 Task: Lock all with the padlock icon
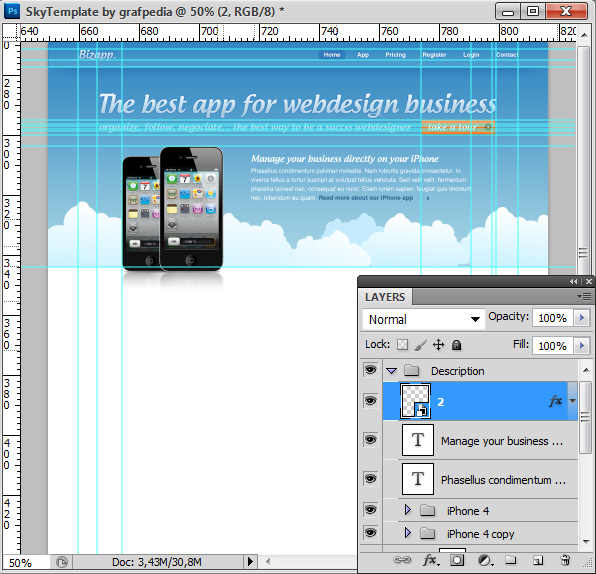(x=457, y=345)
